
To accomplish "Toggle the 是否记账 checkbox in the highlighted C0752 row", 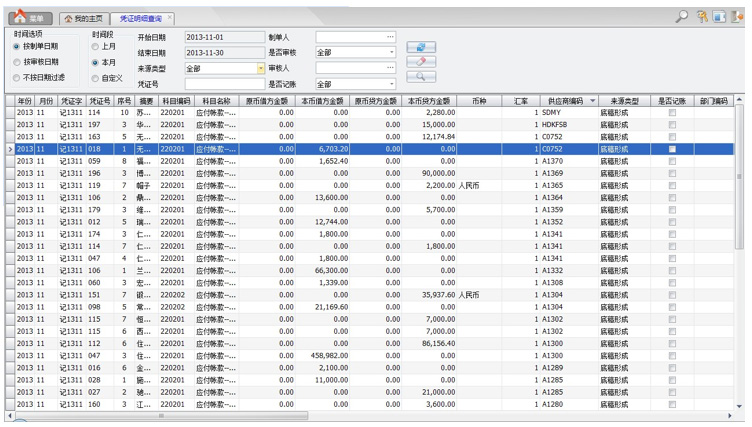I will coord(672,149).
